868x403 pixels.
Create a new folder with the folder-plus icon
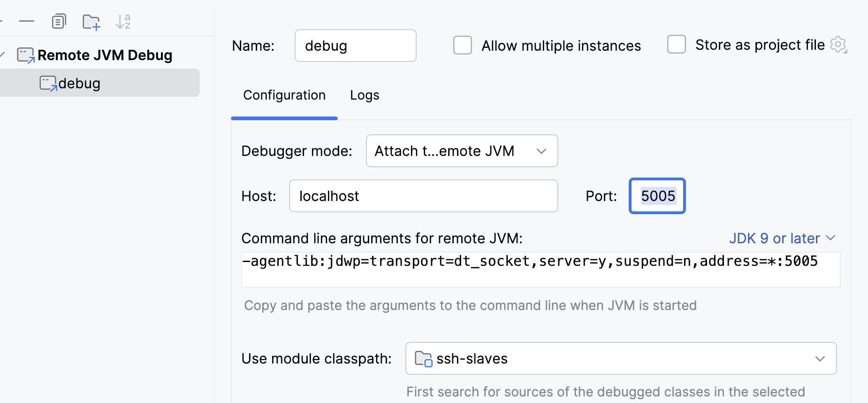(x=91, y=22)
